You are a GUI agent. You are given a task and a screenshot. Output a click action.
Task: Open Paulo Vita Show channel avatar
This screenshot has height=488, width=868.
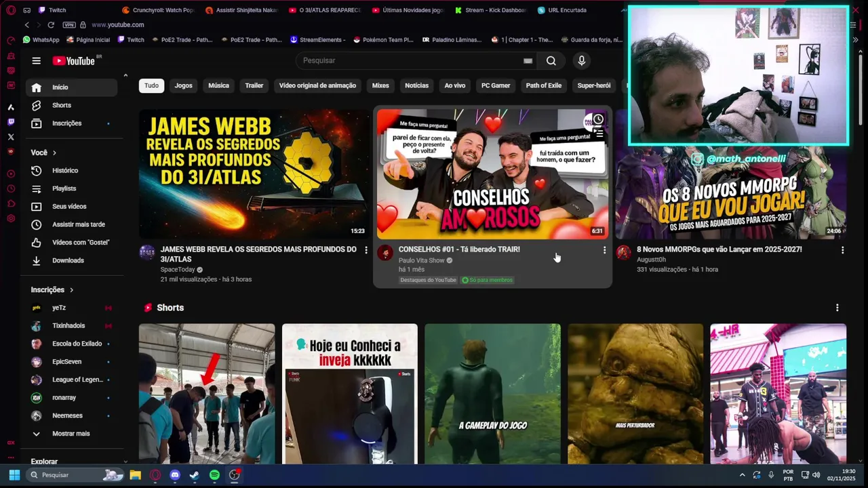tap(385, 253)
